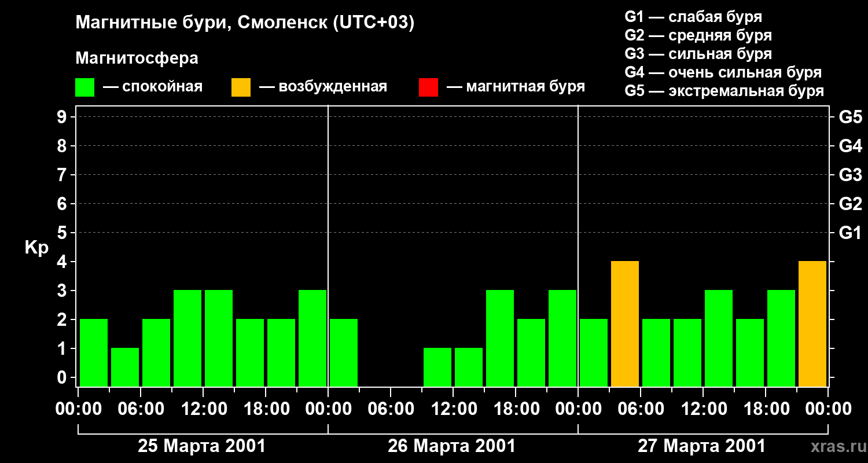The height and width of the screenshot is (463, 868).
Task: Click the orange Kp 4 bar at 03:00, 27 Марта
Action: pos(625,324)
